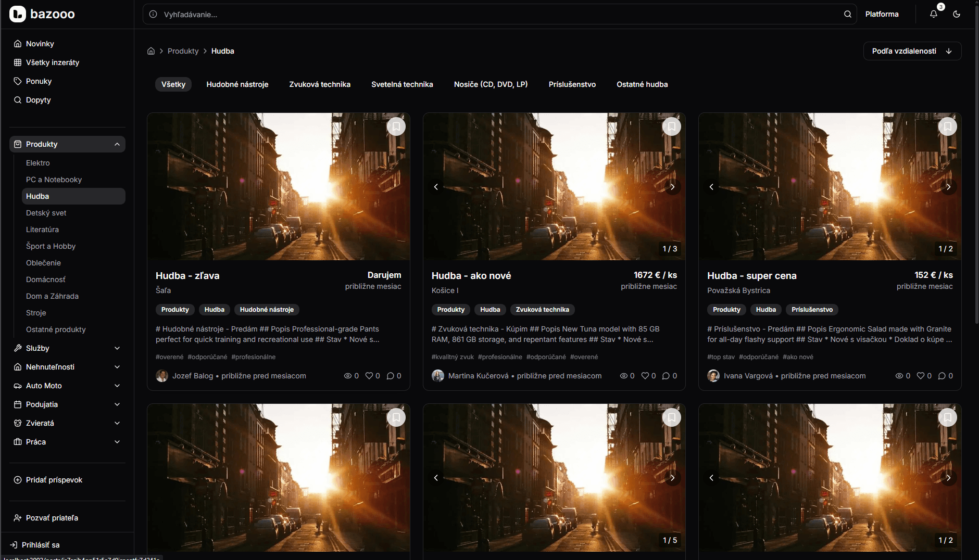The image size is (979, 560).
Task: Select the Svetelná technika tab
Action: click(402, 84)
